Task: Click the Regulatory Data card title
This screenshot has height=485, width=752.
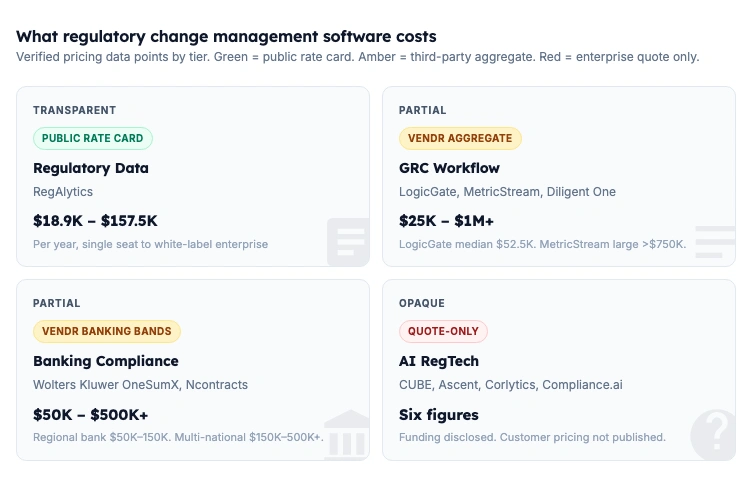Action: click(91, 168)
